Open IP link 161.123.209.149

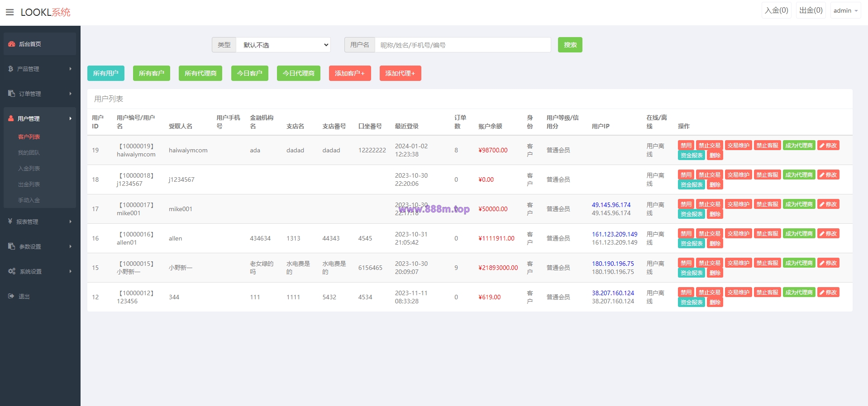pyautogui.click(x=615, y=234)
